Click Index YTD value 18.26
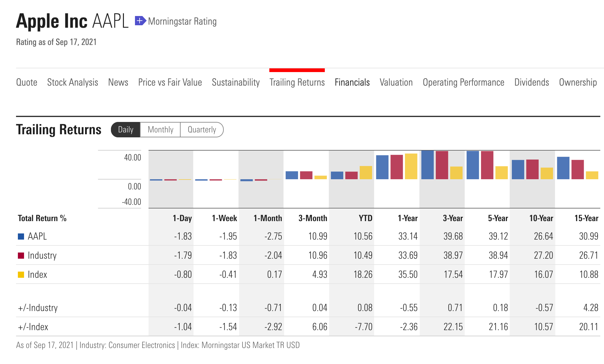 (363, 275)
